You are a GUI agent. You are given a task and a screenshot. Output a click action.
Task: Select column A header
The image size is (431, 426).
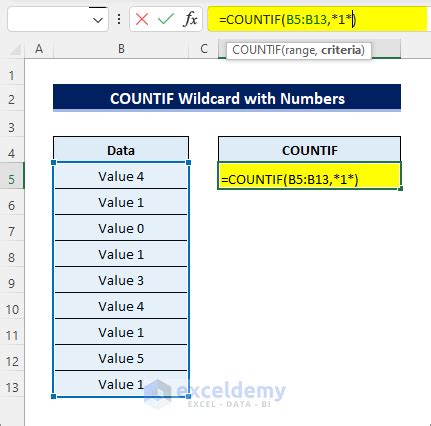point(39,49)
